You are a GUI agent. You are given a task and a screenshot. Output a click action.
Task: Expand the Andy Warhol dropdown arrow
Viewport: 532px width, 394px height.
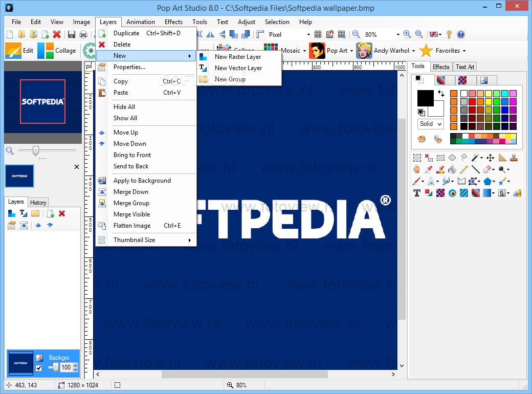pyautogui.click(x=414, y=51)
